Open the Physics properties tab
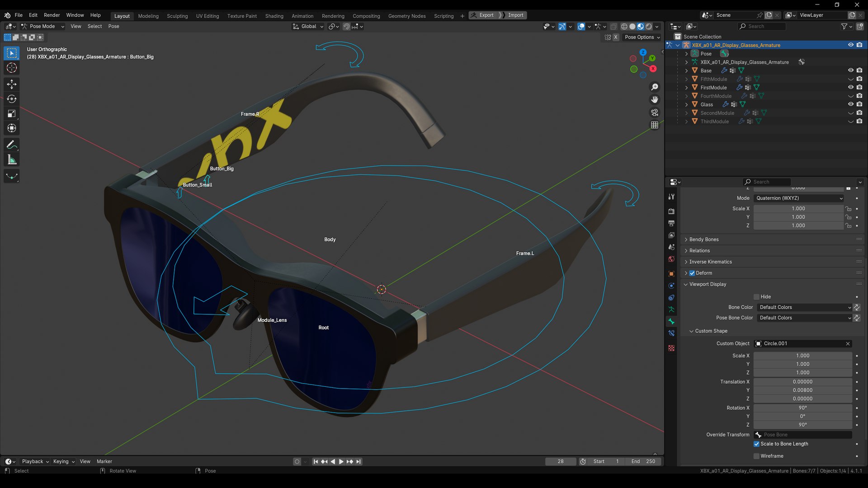The width and height of the screenshot is (868, 488). click(x=671, y=286)
